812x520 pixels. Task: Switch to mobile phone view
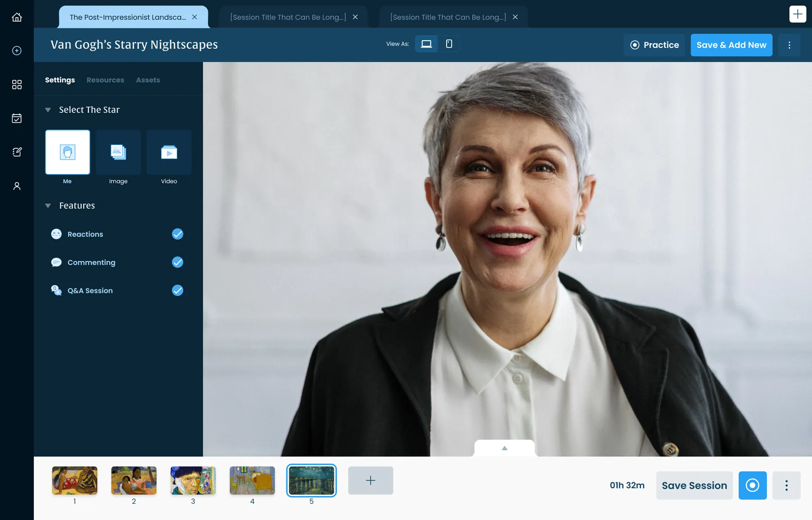click(x=449, y=44)
